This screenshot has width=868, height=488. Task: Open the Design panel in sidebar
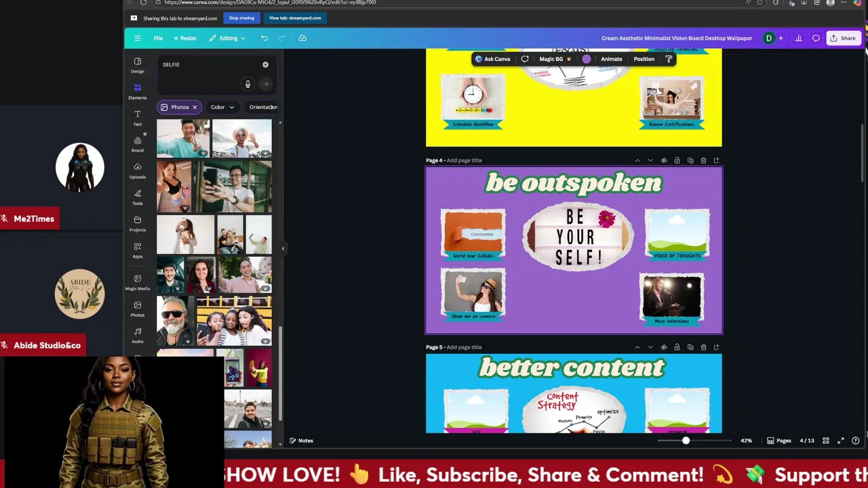coord(138,65)
